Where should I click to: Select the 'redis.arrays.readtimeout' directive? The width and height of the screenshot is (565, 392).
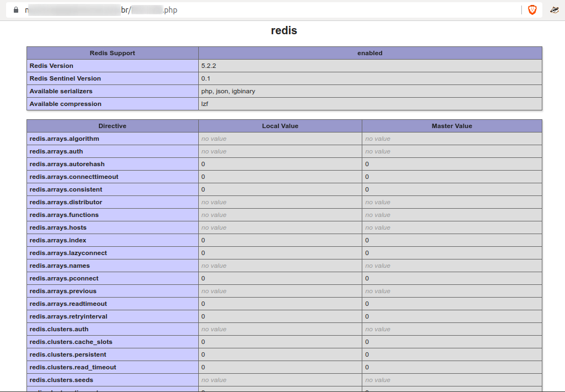(x=68, y=304)
